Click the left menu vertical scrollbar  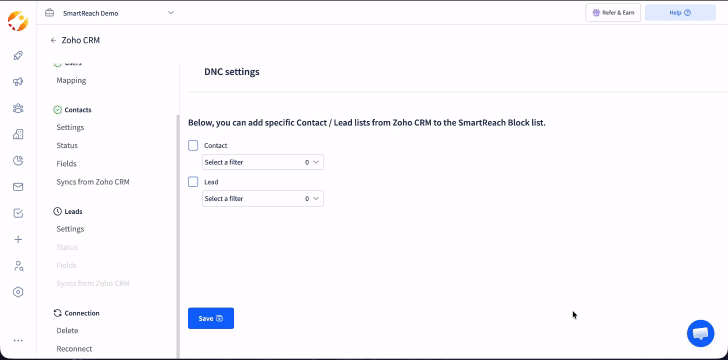tap(177, 237)
